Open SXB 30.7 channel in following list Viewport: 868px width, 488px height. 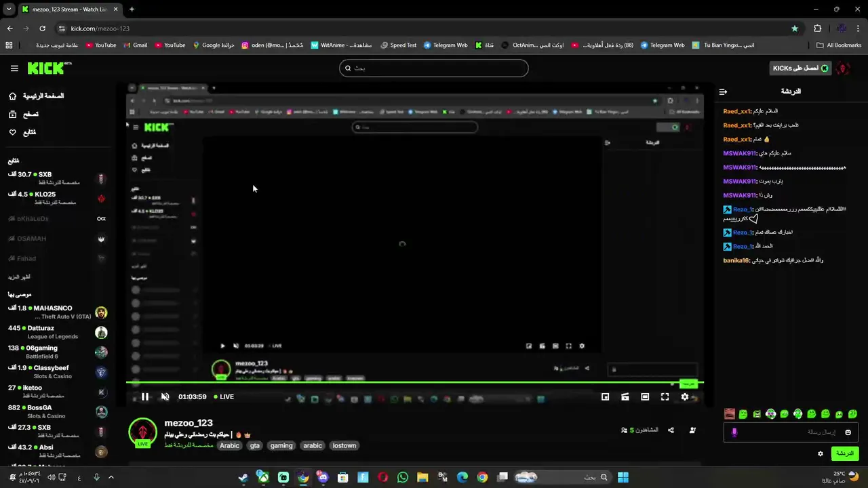[58, 178]
